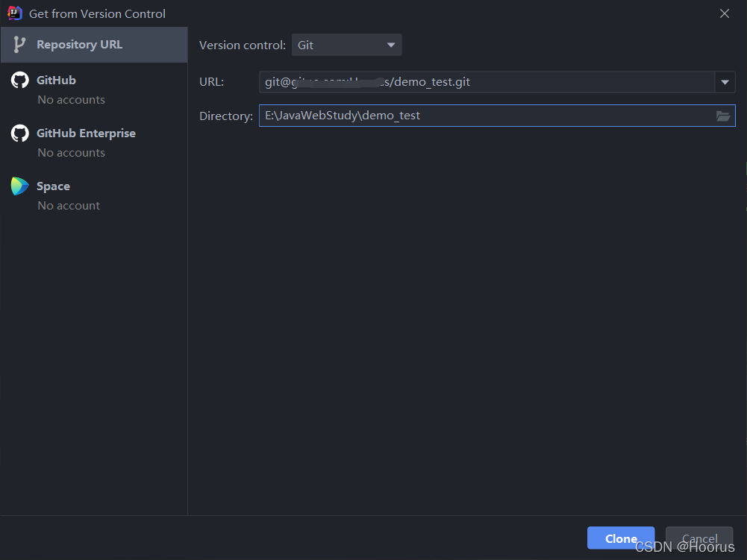Click the Cancel button
The image size is (747, 560).
point(699,538)
